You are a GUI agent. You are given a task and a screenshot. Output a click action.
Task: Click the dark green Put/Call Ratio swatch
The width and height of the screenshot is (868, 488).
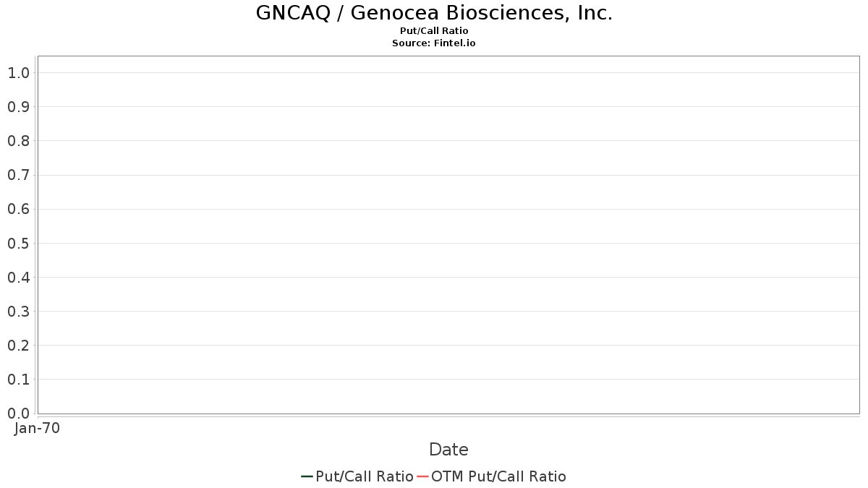[x=307, y=476]
